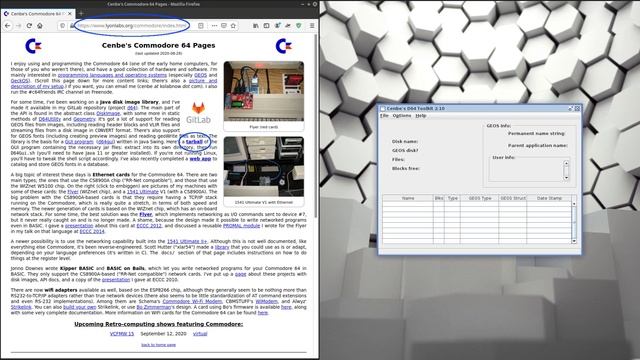Open Firefox hamburger application menu
The height and width of the screenshot is (360, 640).
point(312,25)
